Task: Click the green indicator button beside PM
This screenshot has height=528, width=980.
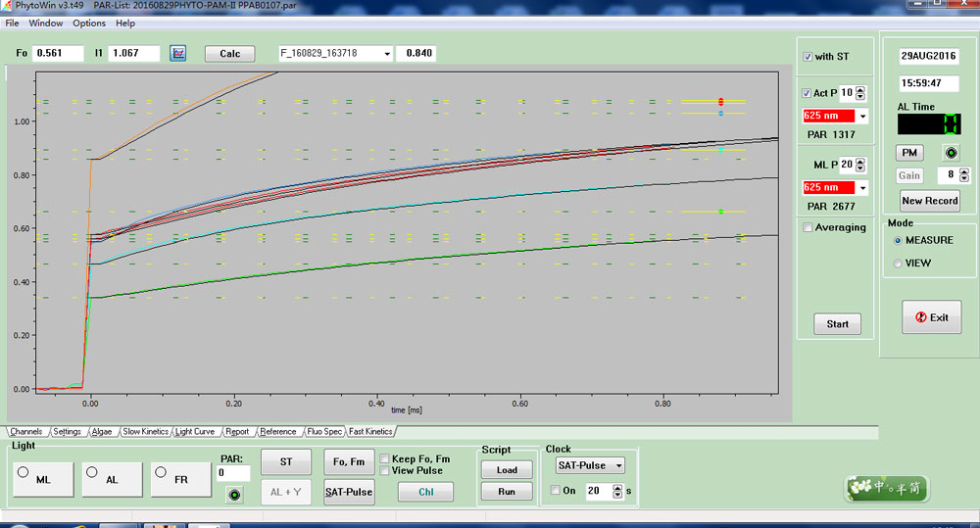Action: point(950,153)
